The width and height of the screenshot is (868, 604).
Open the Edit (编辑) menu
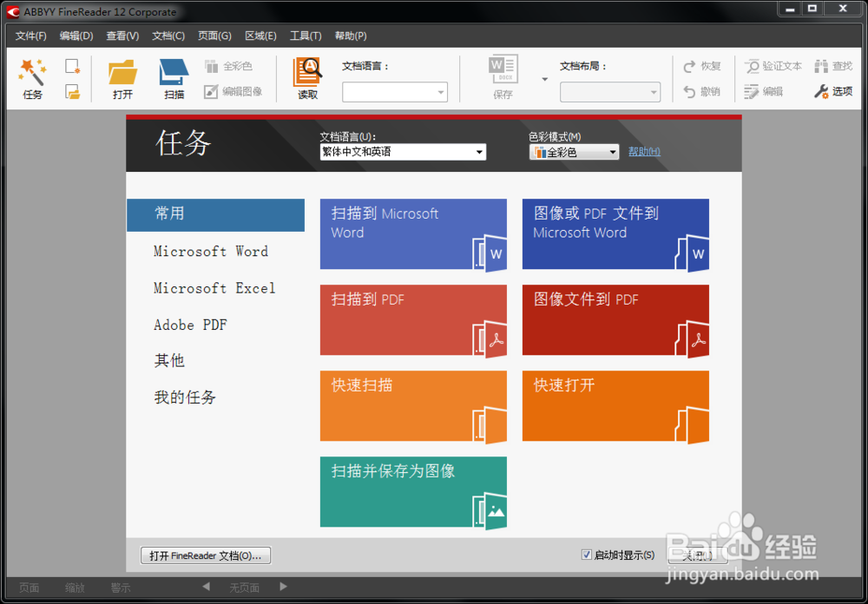[76, 36]
